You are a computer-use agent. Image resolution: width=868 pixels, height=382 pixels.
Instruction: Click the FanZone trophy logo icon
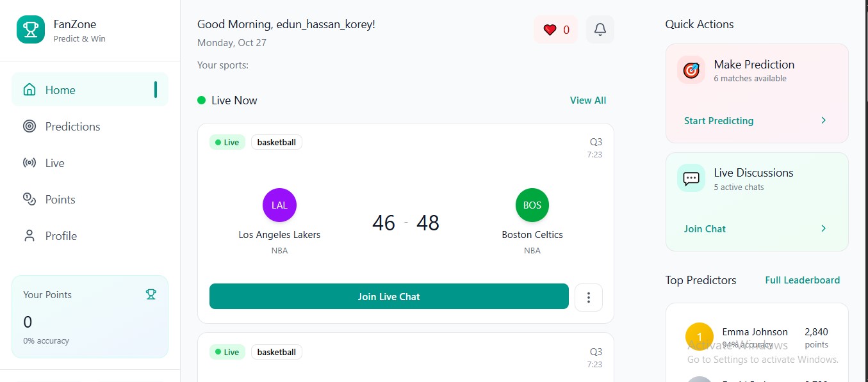(31, 29)
